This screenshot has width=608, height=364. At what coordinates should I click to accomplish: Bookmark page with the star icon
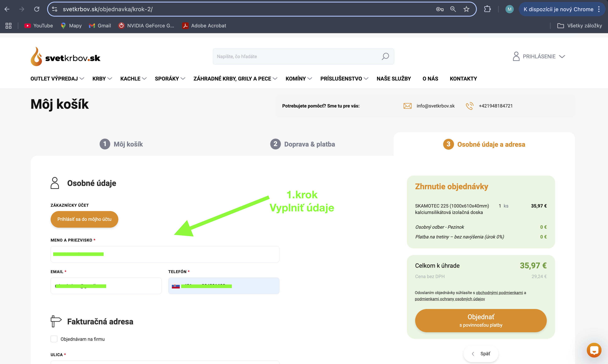tap(466, 9)
